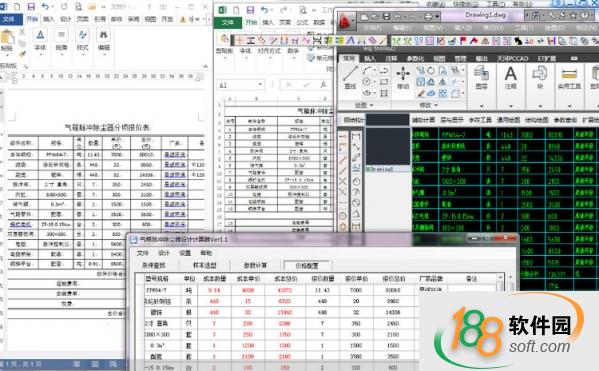Click the first vendor hyperlink in the Word table

(x=175, y=154)
